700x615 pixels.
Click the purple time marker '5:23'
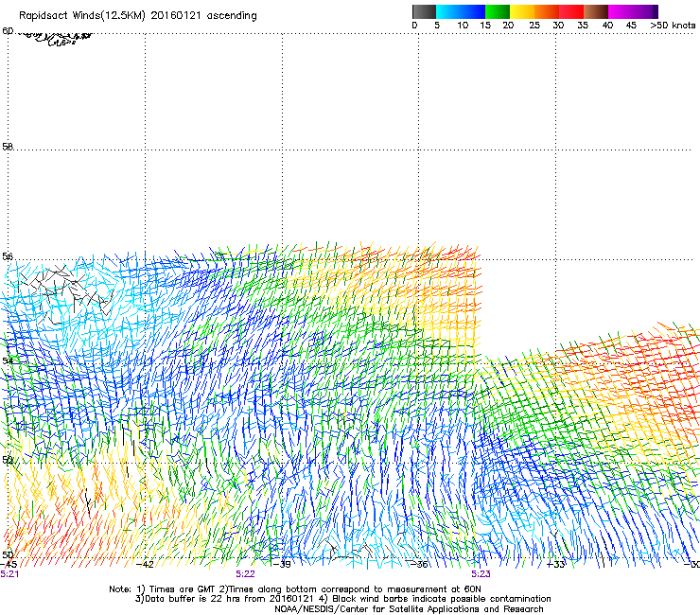tap(481, 574)
